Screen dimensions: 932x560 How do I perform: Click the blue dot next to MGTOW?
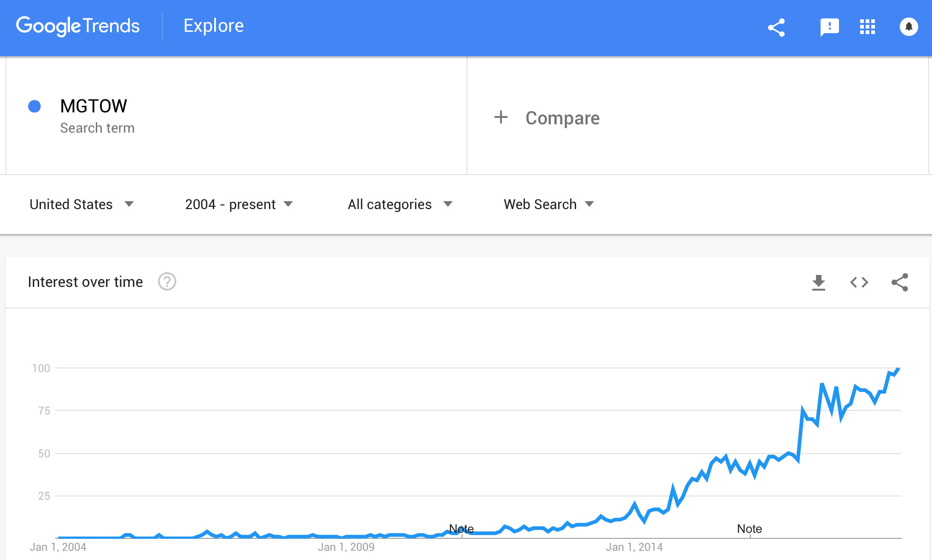35,106
